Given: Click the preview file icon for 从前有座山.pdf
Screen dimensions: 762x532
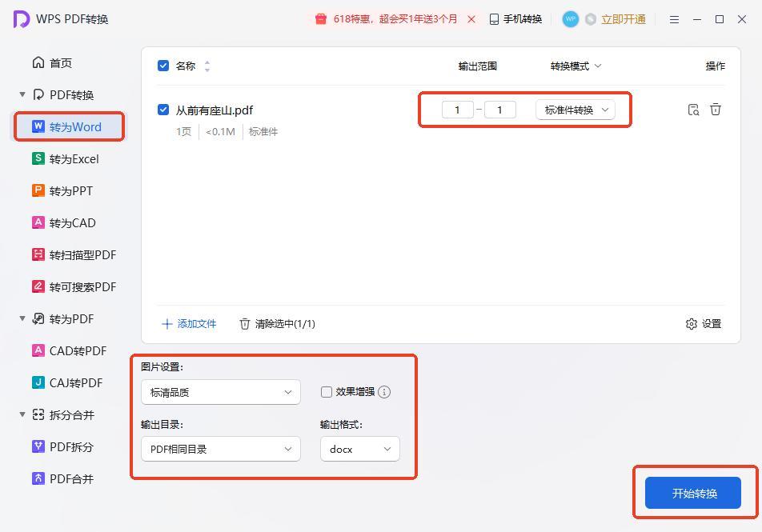Looking at the screenshot, I should pos(693,110).
